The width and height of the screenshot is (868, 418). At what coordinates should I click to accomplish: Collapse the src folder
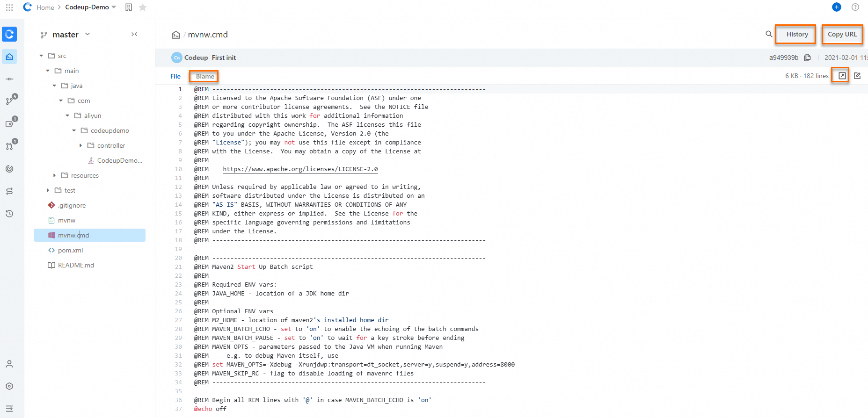(41, 56)
